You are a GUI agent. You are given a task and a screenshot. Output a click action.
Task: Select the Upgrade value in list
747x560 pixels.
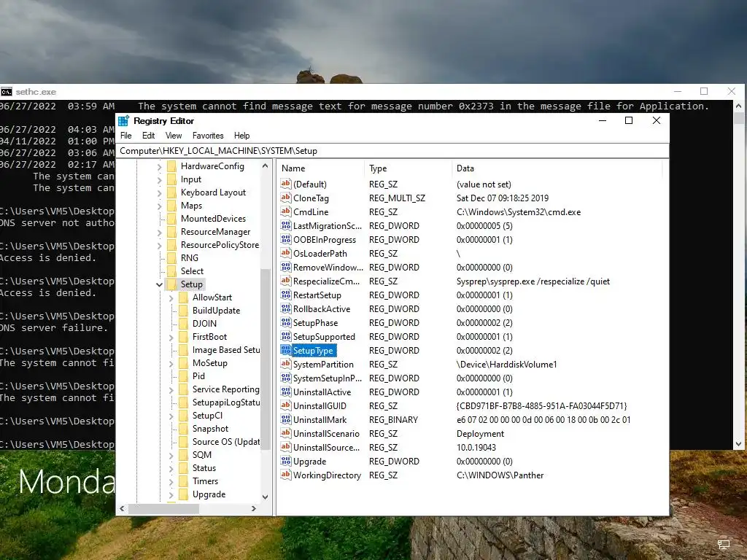click(309, 461)
